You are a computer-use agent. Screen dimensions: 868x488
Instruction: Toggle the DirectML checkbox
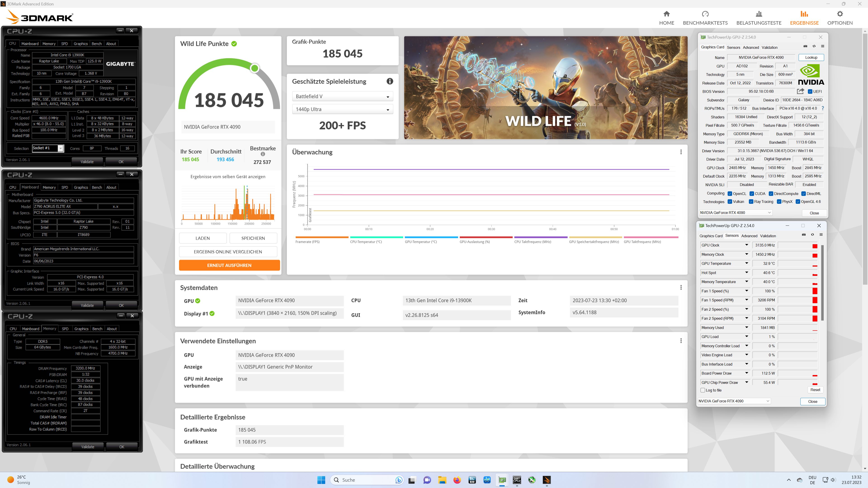[x=803, y=194]
